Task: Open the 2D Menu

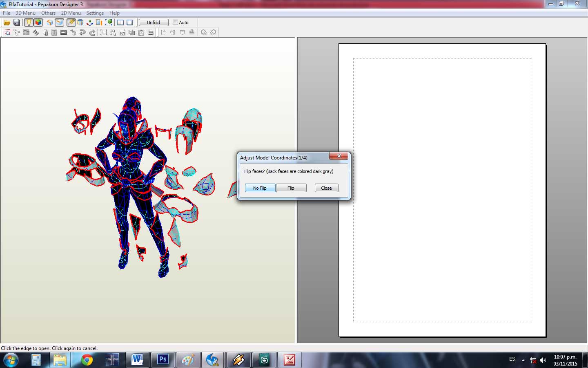Action: [71, 13]
